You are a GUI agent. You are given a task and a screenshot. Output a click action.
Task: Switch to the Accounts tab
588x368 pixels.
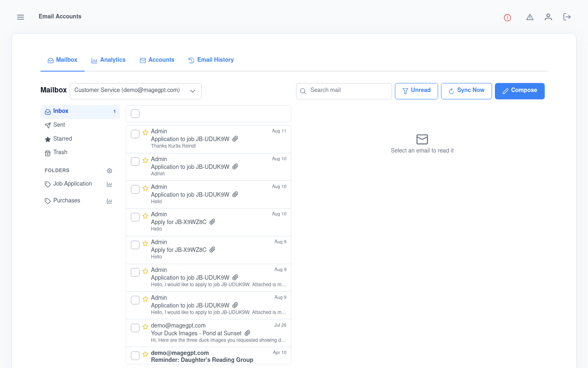(x=157, y=60)
